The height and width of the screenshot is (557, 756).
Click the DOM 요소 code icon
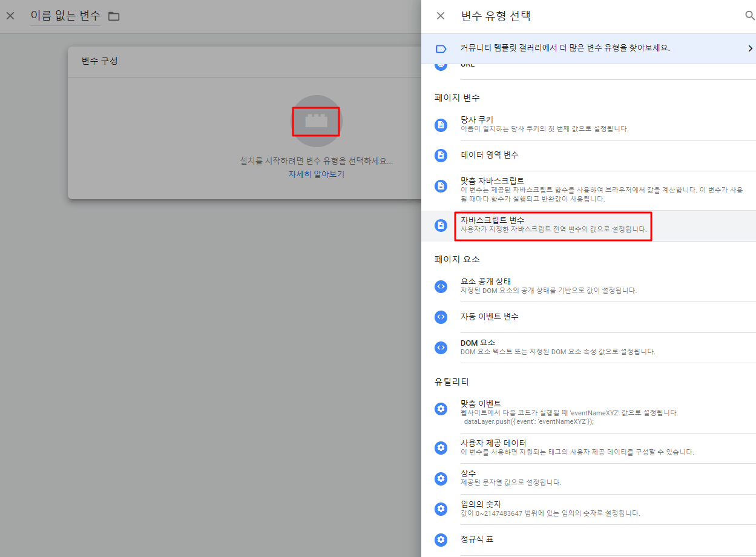[441, 347]
